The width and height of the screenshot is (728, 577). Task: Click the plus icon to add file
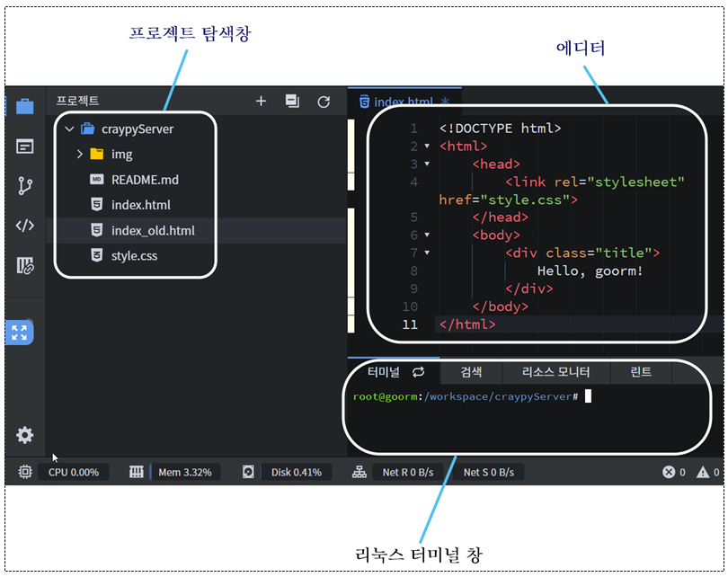[x=261, y=101]
